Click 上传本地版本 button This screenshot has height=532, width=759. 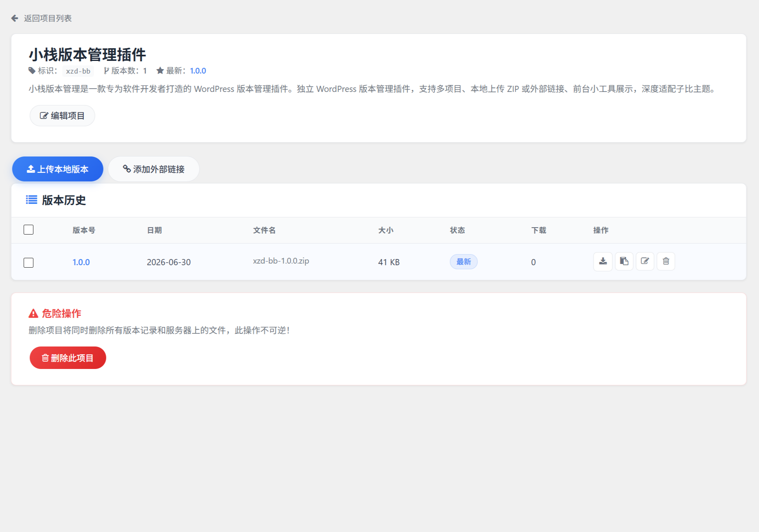(x=58, y=169)
